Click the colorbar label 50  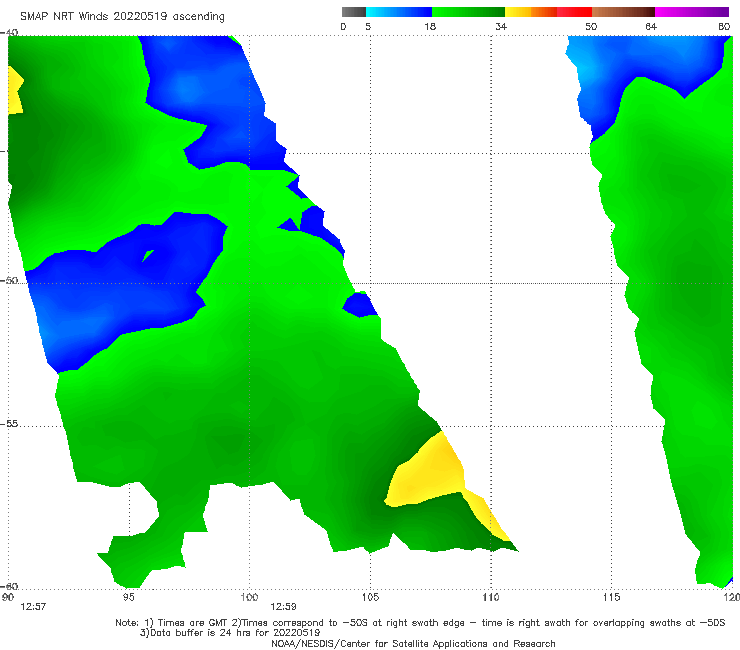tap(591, 26)
